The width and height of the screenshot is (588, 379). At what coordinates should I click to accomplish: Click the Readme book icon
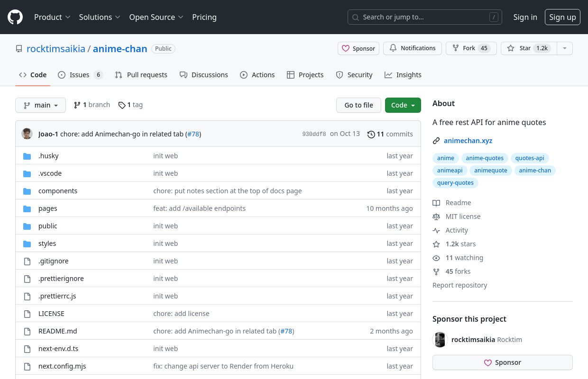tap(436, 203)
